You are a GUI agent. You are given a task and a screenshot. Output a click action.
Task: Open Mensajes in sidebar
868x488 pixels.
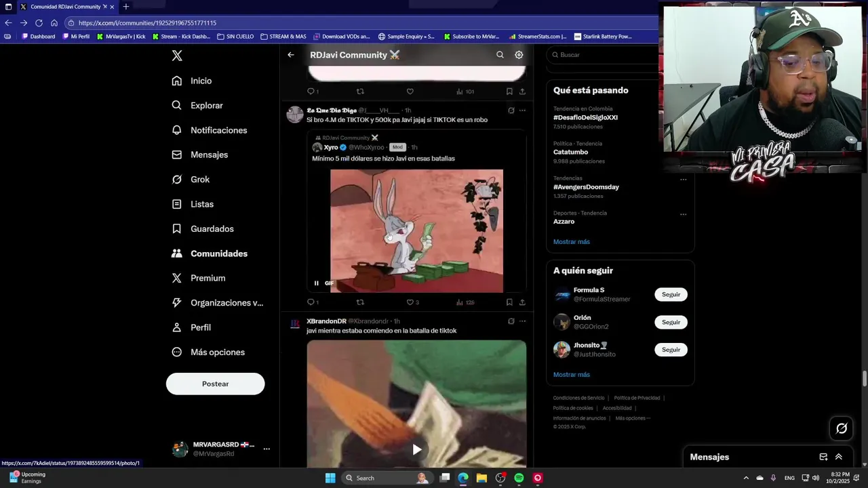pos(200,155)
